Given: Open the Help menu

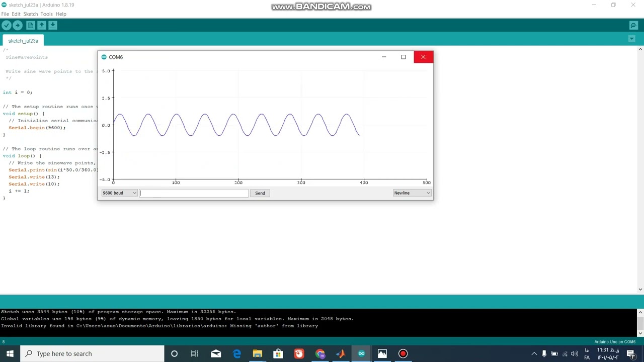Looking at the screenshot, I should pos(61,14).
